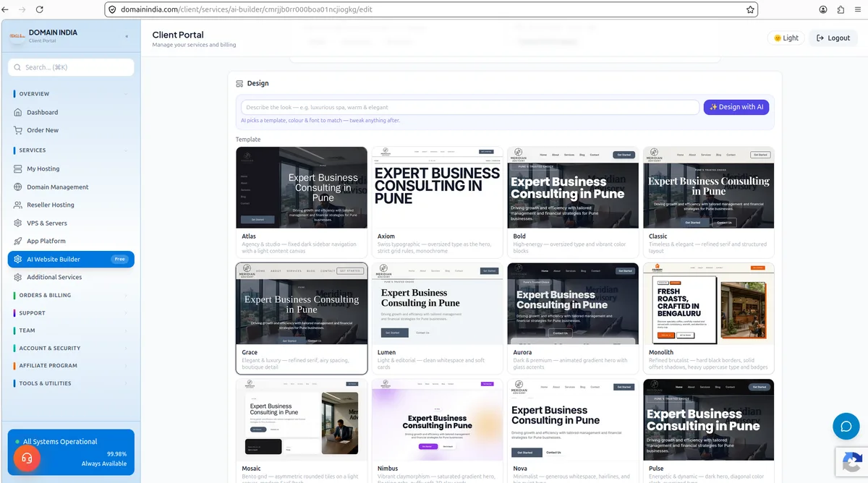Select the Lumen template thumbnail
Image resolution: width=868 pixels, height=483 pixels.
pyautogui.click(x=437, y=304)
